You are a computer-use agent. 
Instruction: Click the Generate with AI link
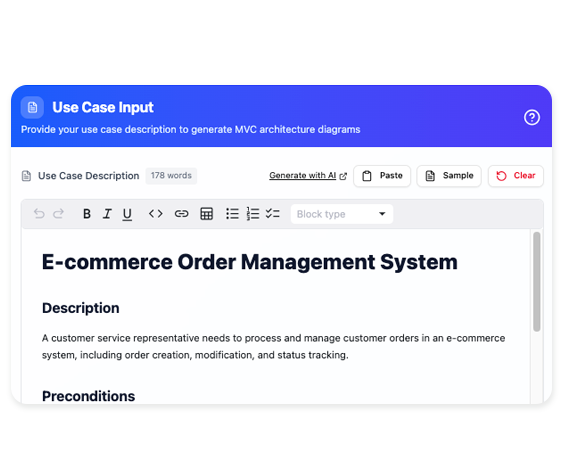tap(308, 175)
